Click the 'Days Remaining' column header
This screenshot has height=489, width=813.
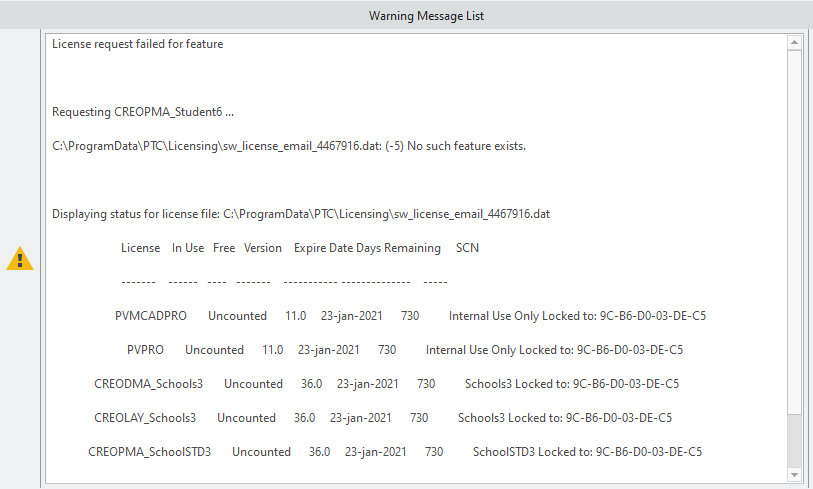pyautogui.click(x=398, y=248)
